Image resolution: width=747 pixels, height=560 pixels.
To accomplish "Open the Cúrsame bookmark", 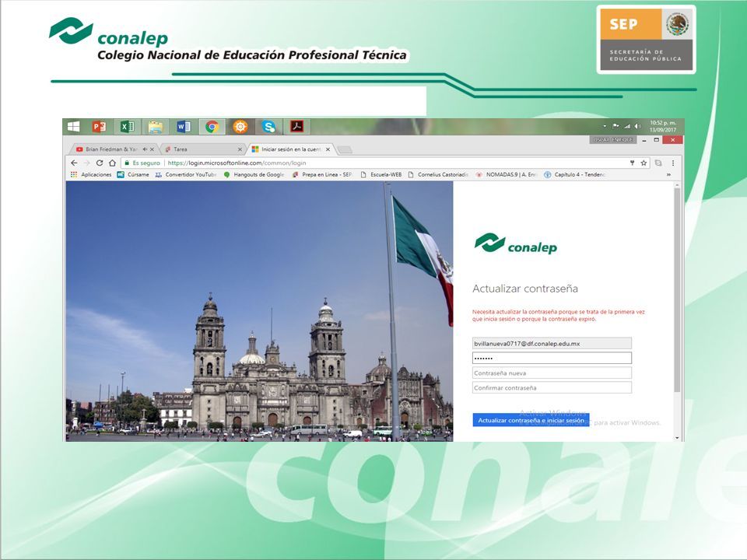I will pyautogui.click(x=133, y=175).
